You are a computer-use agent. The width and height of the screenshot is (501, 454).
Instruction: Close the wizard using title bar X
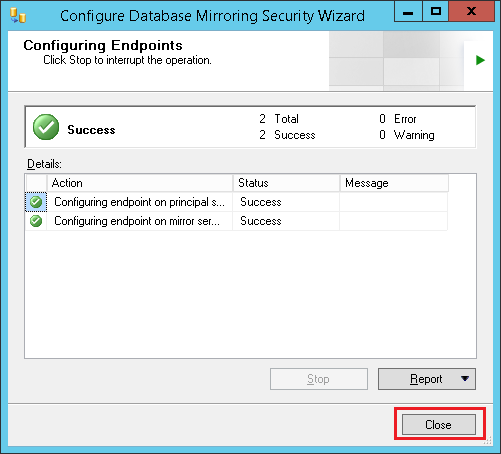click(471, 12)
